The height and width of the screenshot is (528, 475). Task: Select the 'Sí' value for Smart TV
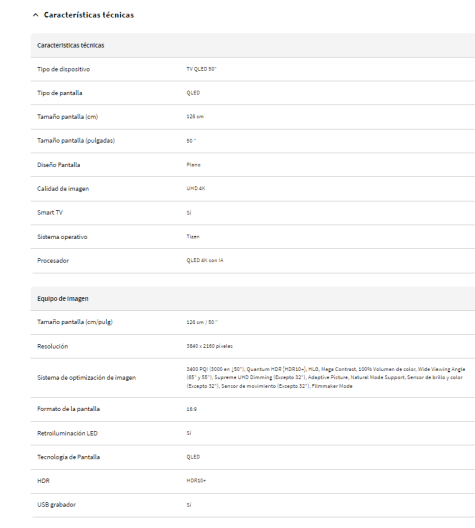click(x=189, y=213)
